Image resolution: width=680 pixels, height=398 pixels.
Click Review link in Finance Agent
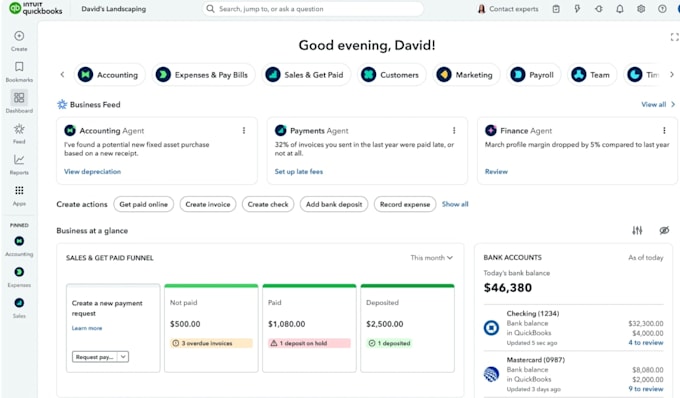coord(496,172)
